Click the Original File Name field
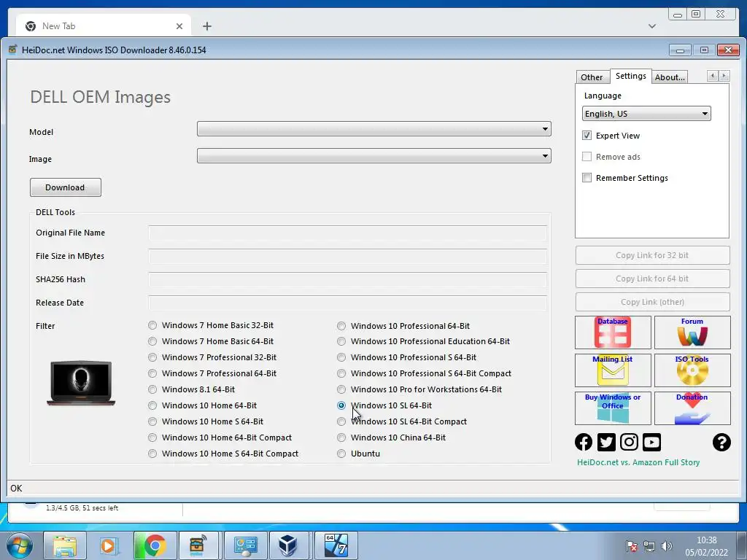 (347, 233)
